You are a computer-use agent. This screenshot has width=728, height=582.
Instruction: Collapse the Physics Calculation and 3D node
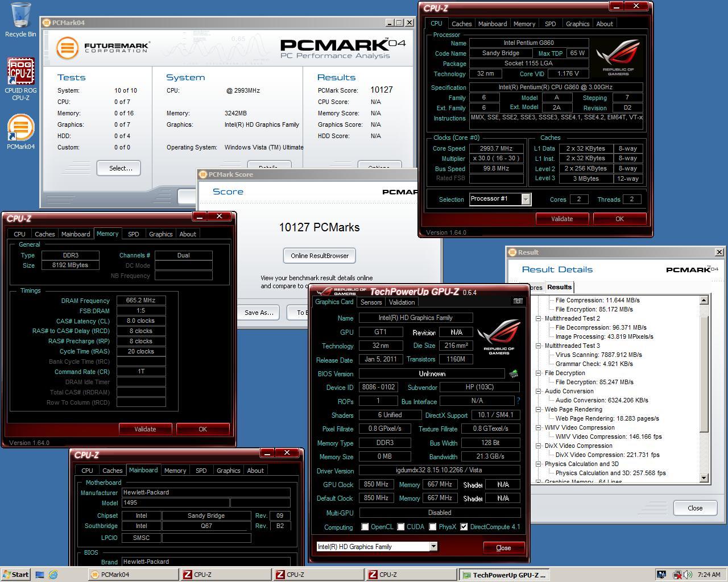click(538, 464)
